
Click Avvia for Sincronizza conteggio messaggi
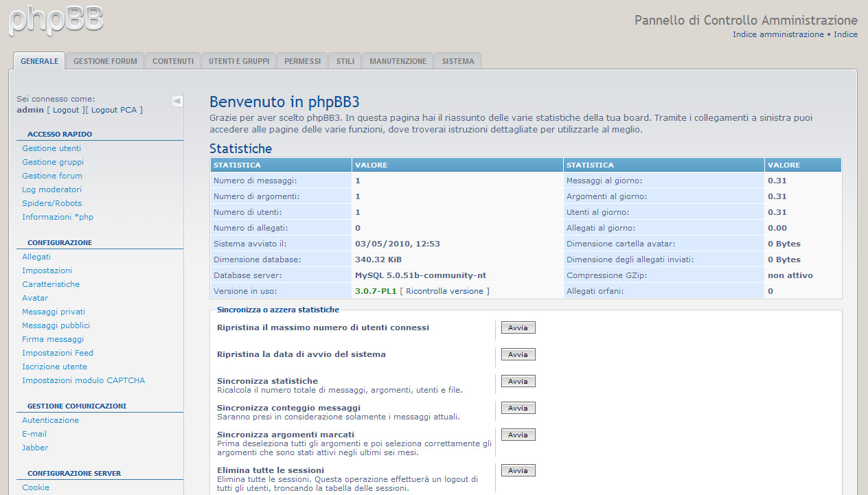(518, 408)
